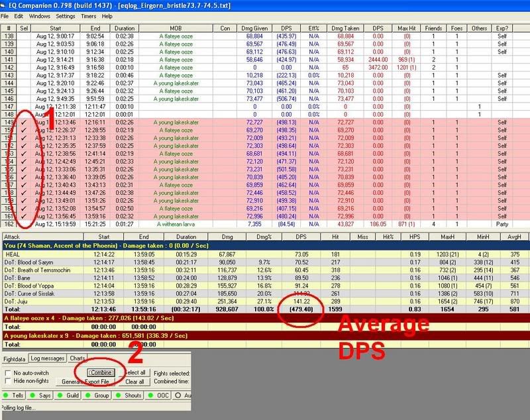Open the File menu
The height and width of the screenshot is (420, 530).
click(5, 16)
